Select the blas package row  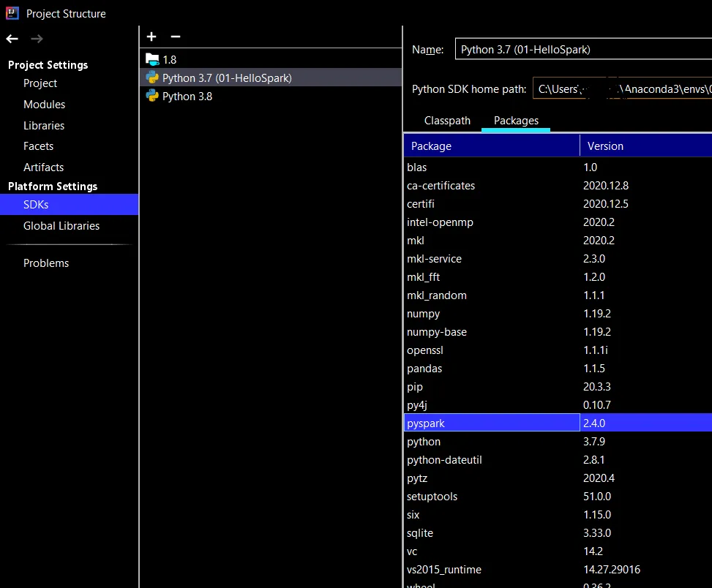click(558, 167)
